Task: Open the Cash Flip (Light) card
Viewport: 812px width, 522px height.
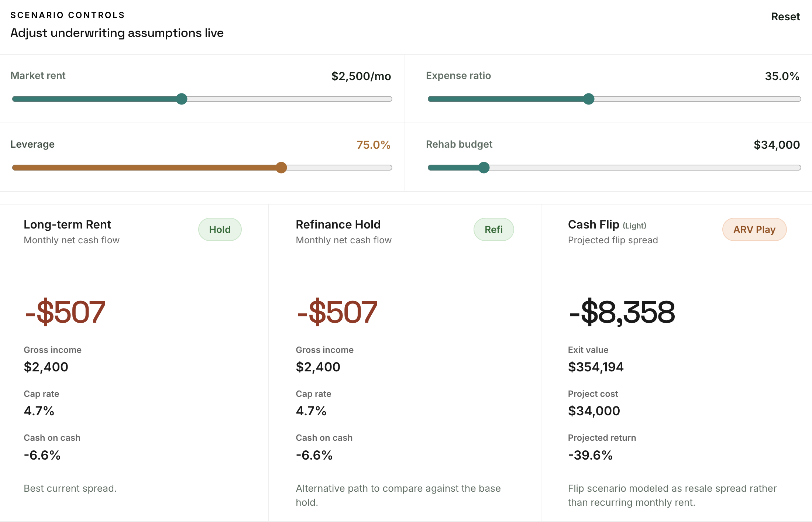Action: (x=607, y=225)
